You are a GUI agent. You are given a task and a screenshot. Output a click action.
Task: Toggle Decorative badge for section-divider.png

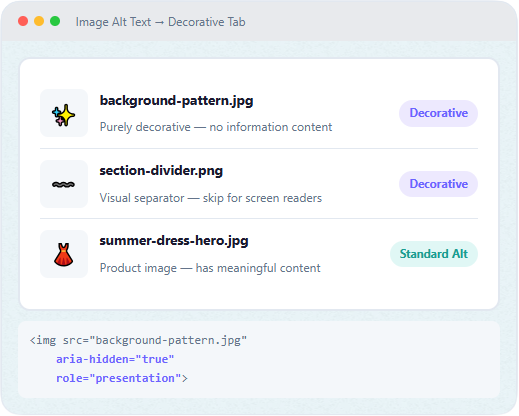pos(438,184)
